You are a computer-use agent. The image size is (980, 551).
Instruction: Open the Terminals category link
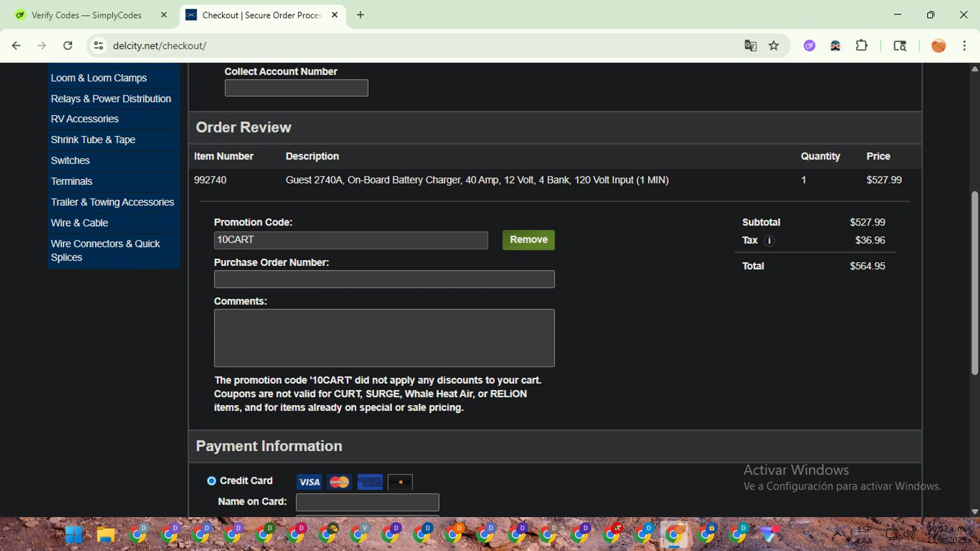point(72,182)
